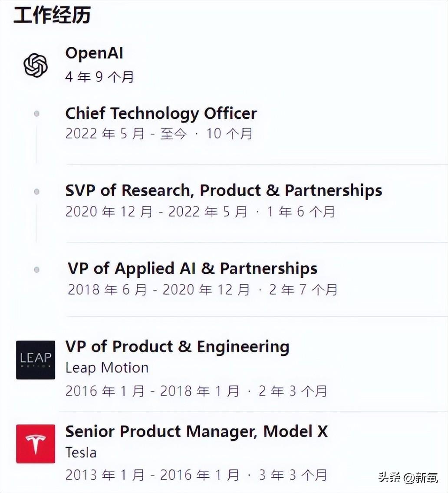Open Chief Technology Officer position title
Screen dimensions: 448x493
click(161, 114)
